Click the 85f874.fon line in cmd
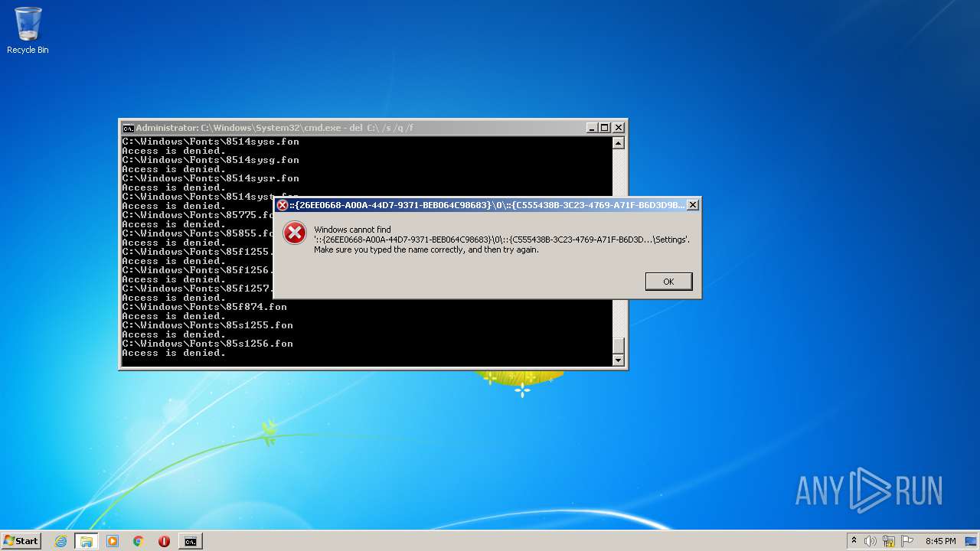 (x=204, y=307)
